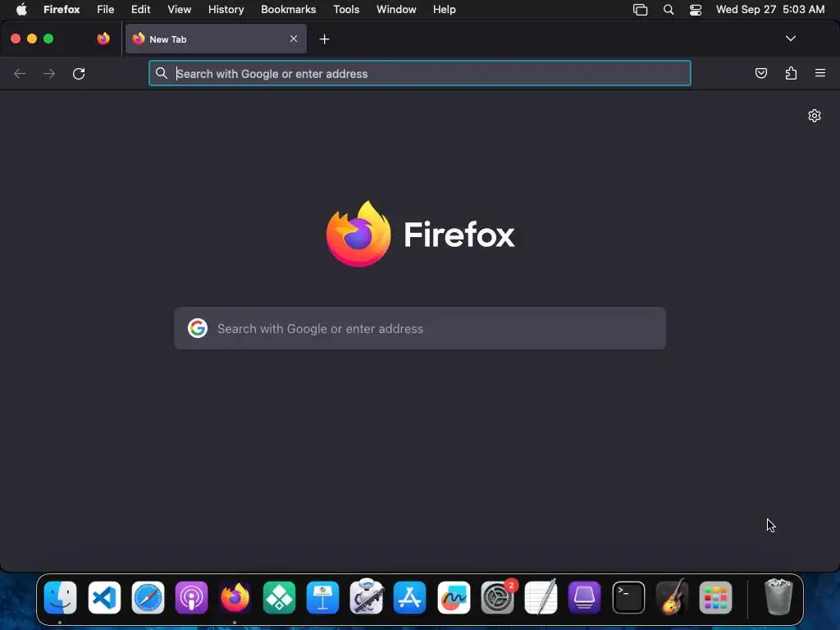Viewport: 840px width, 630px height.
Task: Open the green diamond app in Dock
Action: coord(279,597)
